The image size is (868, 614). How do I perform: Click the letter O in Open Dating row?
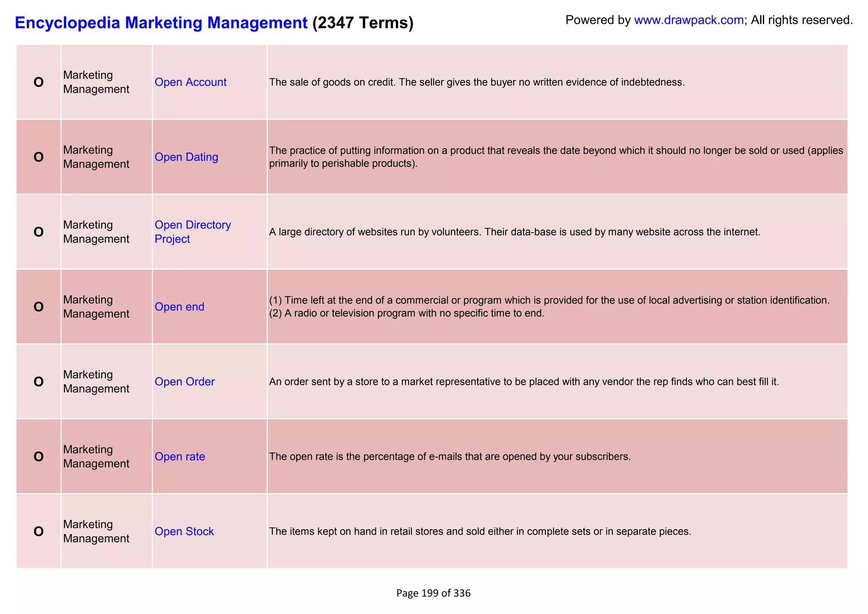point(39,157)
